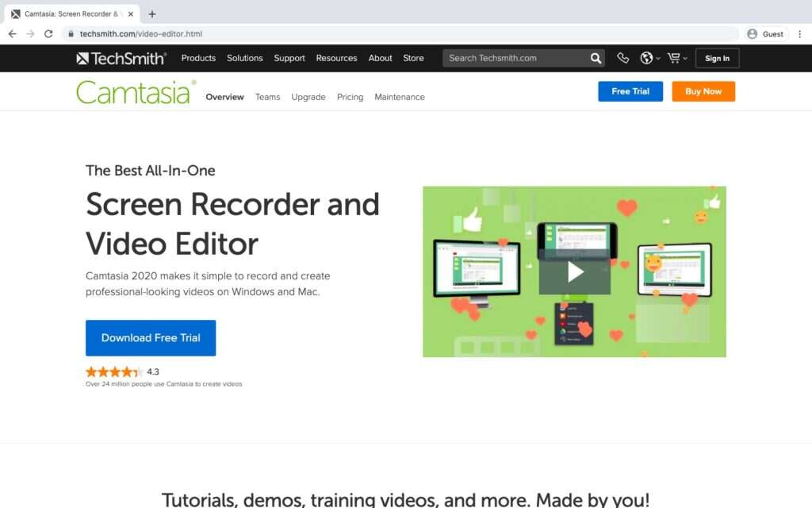Play the Camtasia promo video

(x=576, y=271)
